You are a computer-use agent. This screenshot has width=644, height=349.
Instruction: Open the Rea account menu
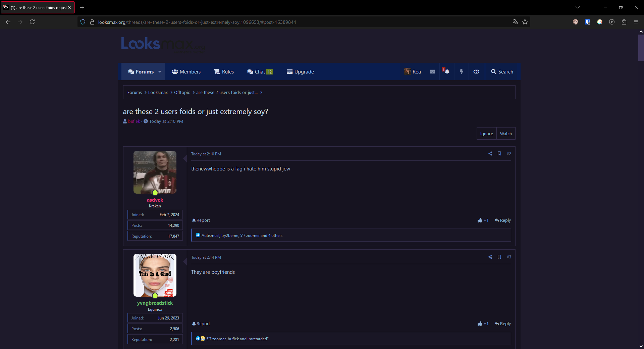coord(413,71)
